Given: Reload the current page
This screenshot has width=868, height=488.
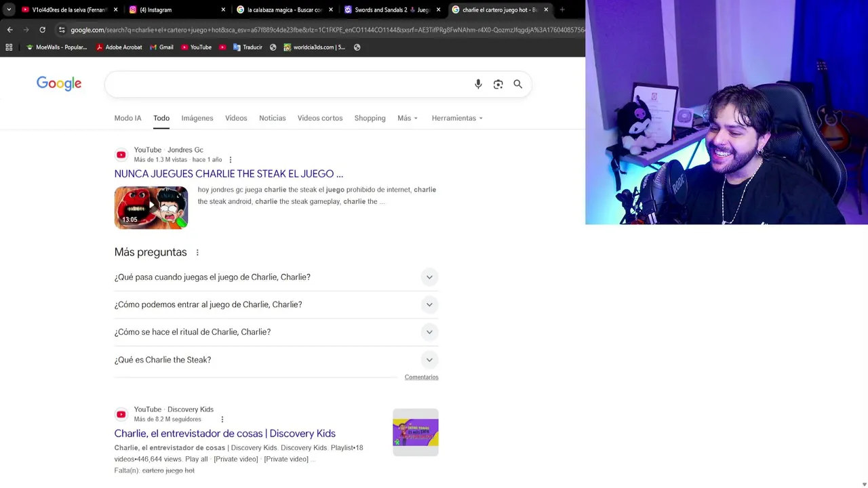Looking at the screenshot, I should point(42,30).
